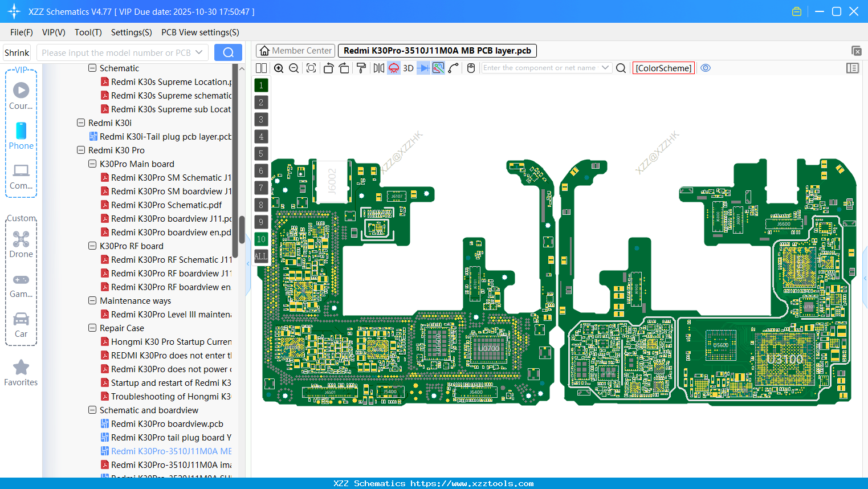Screen dimensions: 868x489
Task: Open the [ColorScheme] color selector
Action: 663,68
